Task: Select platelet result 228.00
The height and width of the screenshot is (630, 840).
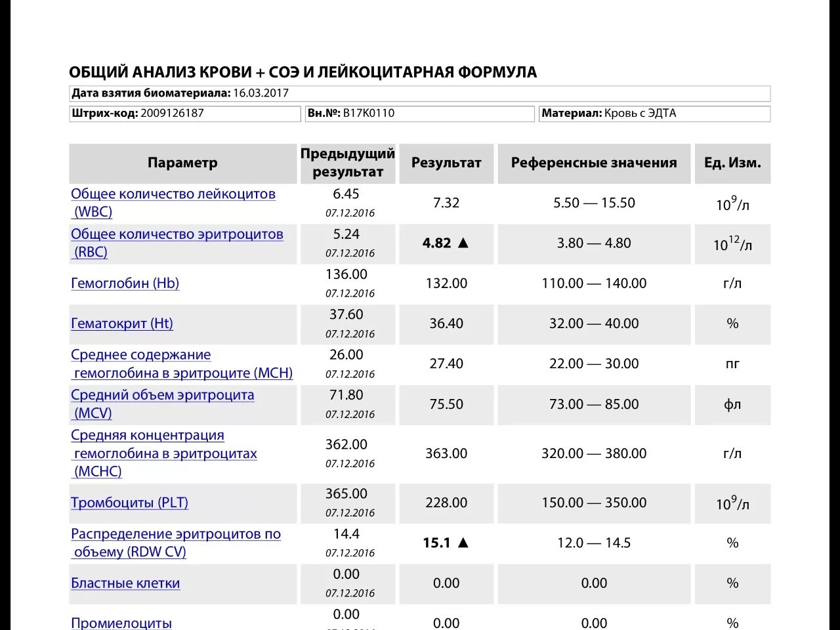Action: coord(446,503)
